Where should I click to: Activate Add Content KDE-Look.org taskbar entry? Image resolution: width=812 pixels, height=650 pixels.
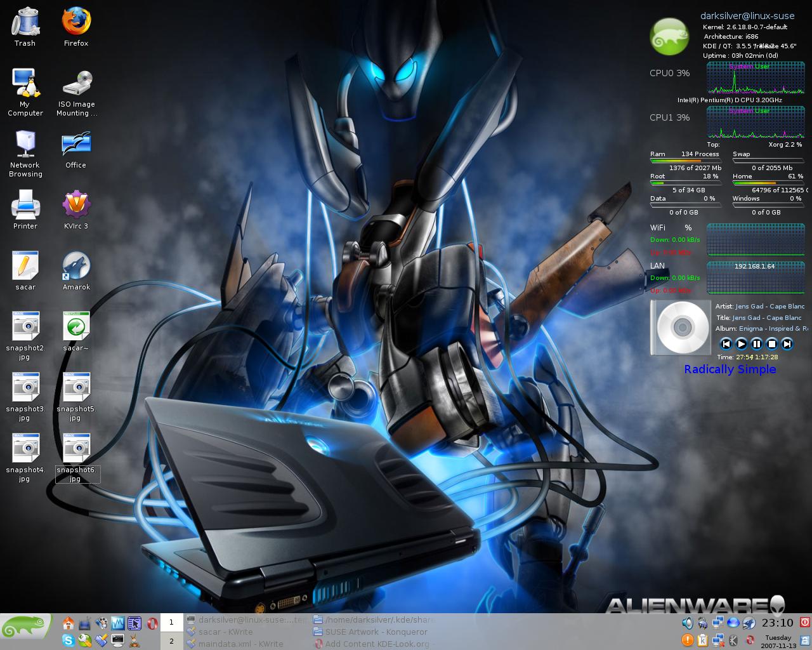(x=374, y=644)
